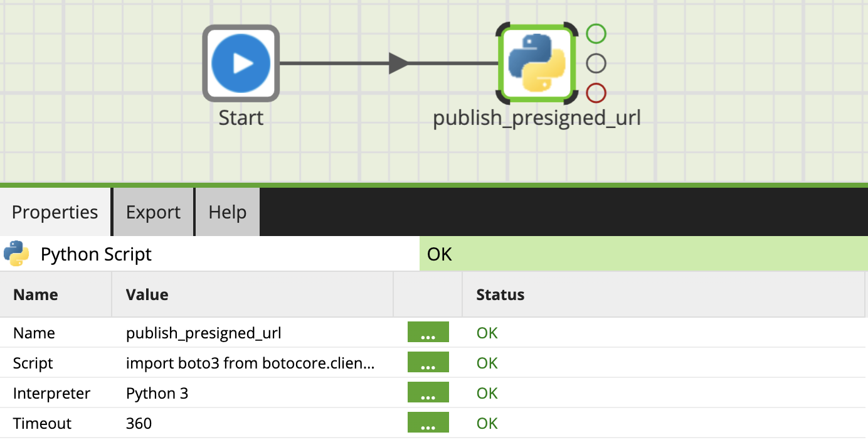The width and height of the screenshot is (868, 447).
Task: Click the Value column header
Action: pos(147,294)
